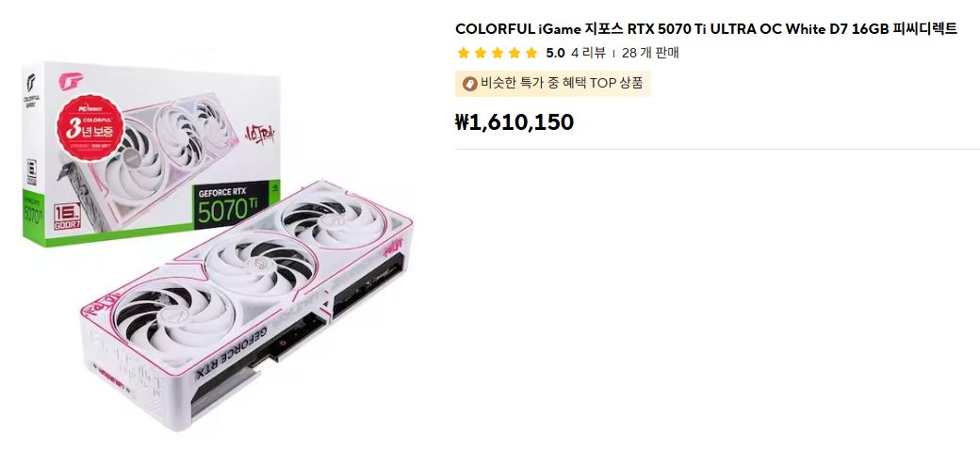Click the fourth yellow rating star
The width and height of the screenshot is (980, 450).
coord(514,53)
